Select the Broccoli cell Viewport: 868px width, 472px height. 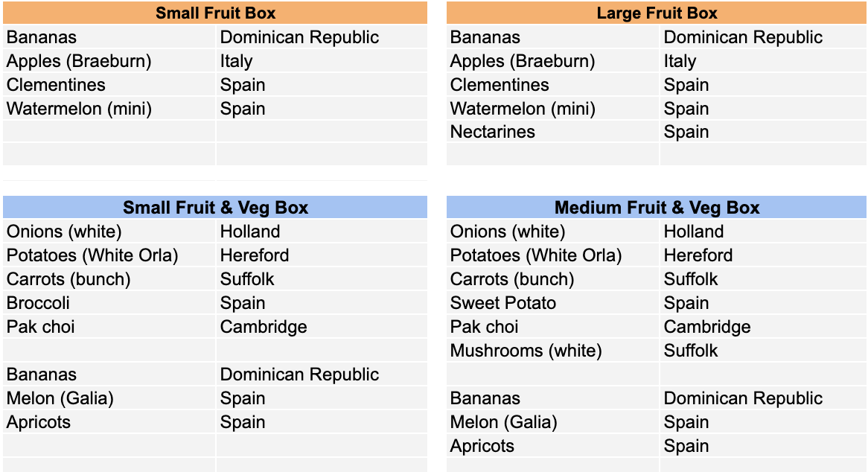tap(109, 303)
